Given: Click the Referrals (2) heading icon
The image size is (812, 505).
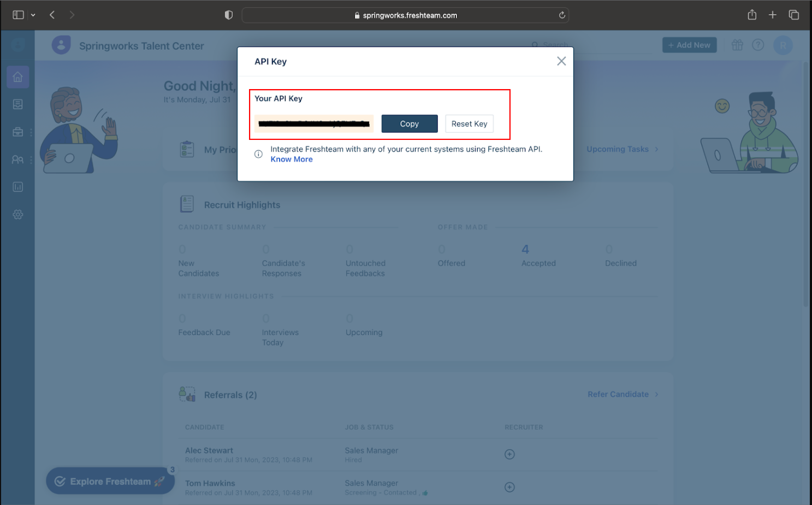Looking at the screenshot, I should coord(187,394).
